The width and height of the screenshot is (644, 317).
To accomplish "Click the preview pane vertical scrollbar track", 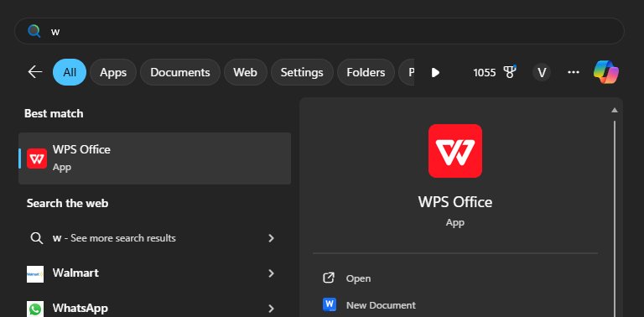I will pos(615,218).
